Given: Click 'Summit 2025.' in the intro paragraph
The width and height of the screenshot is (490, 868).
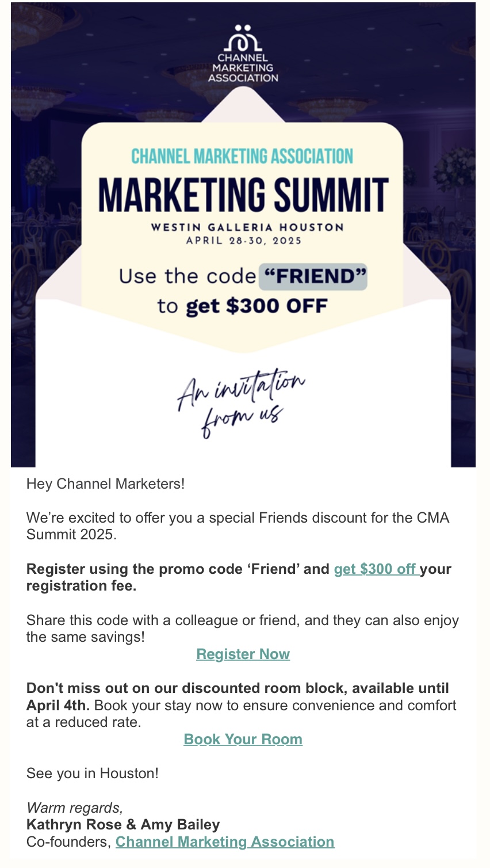Looking at the screenshot, I should point(71,535).
